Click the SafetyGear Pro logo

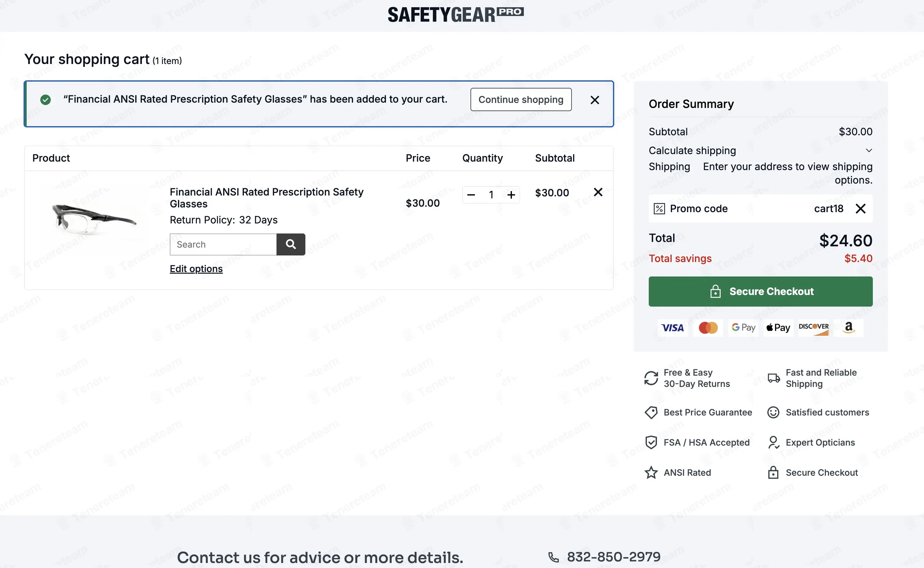coord(455,15)
